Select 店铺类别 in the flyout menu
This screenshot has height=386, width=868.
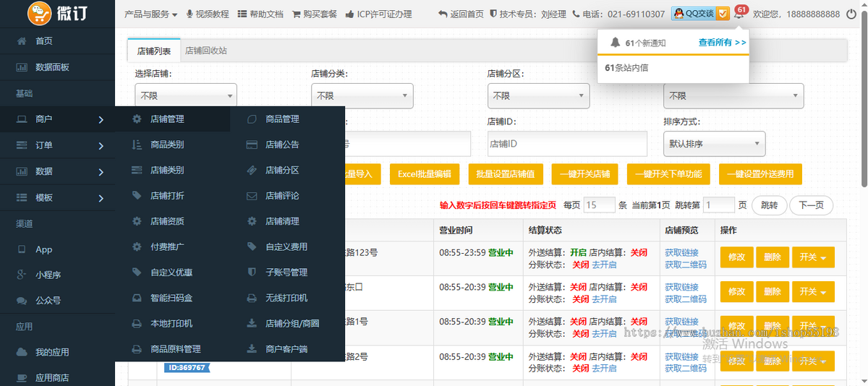tap(167, 170)
